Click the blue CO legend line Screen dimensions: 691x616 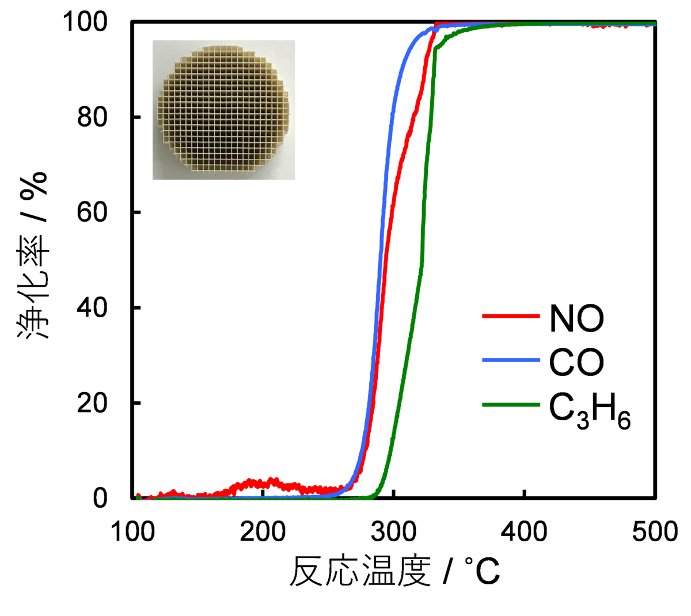click(511, 360)
